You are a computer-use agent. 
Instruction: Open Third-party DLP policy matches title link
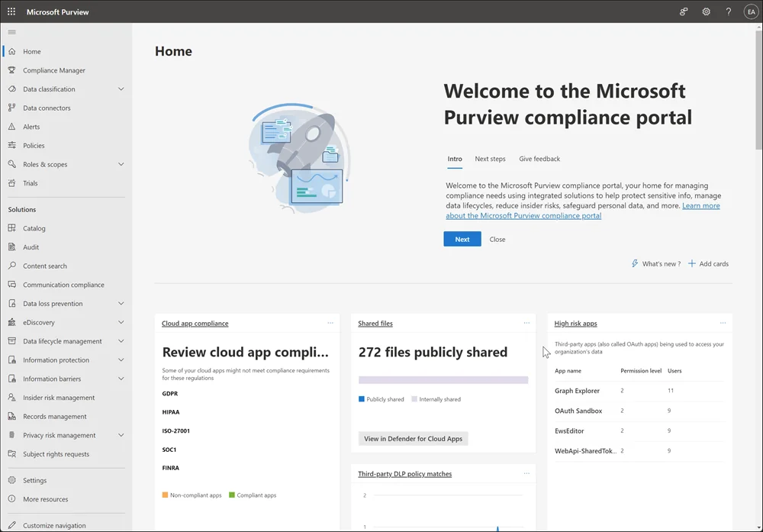click(405, 473)
